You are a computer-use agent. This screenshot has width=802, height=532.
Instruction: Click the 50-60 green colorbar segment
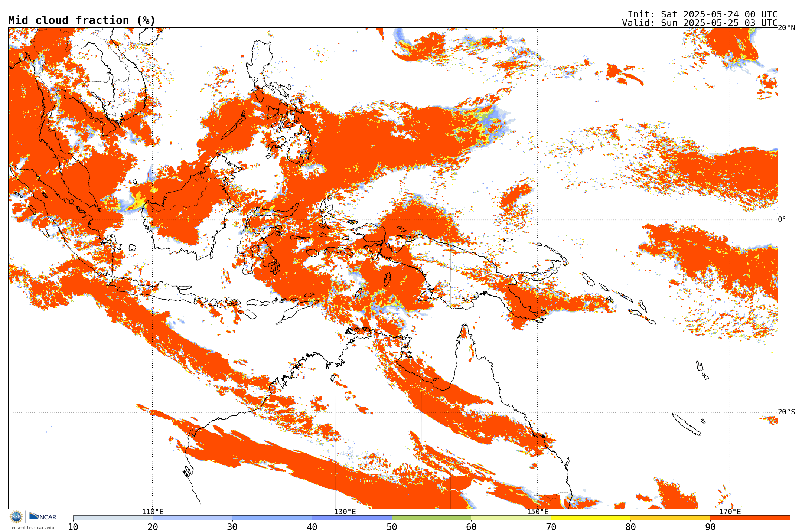[x=431, y=518]
